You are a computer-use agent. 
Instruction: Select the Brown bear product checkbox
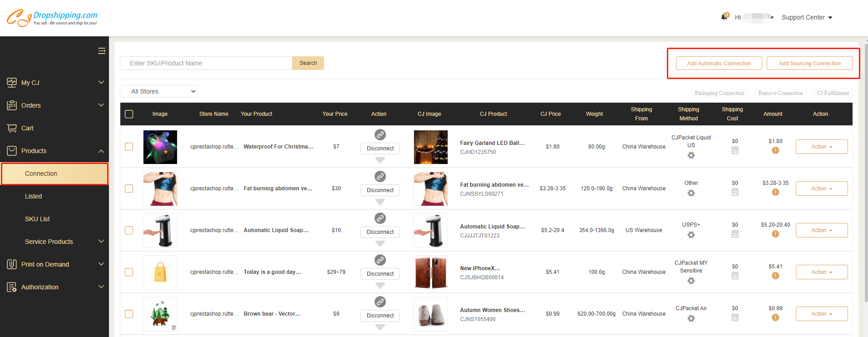129,314
